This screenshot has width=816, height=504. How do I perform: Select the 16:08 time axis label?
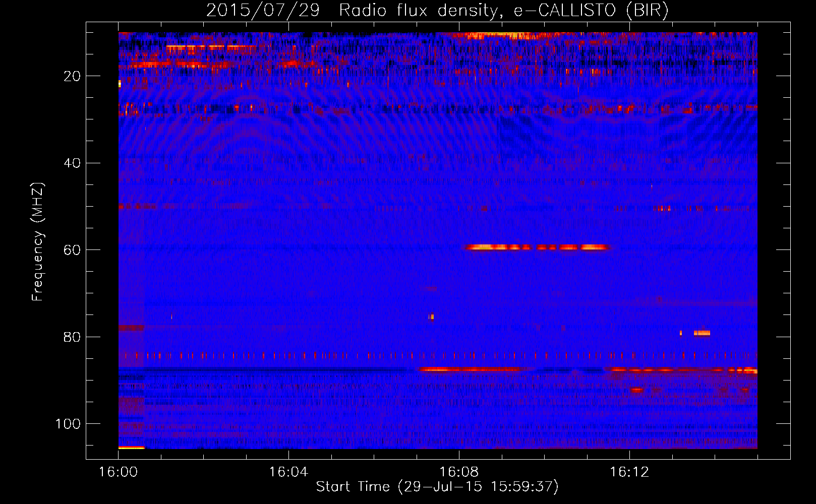point(459,472)
